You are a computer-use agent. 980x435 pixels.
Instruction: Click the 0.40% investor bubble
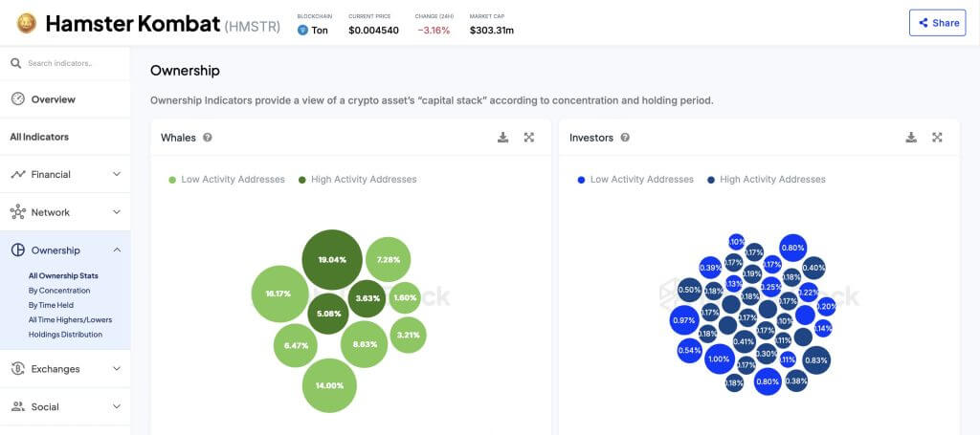[x=813, y=268]
